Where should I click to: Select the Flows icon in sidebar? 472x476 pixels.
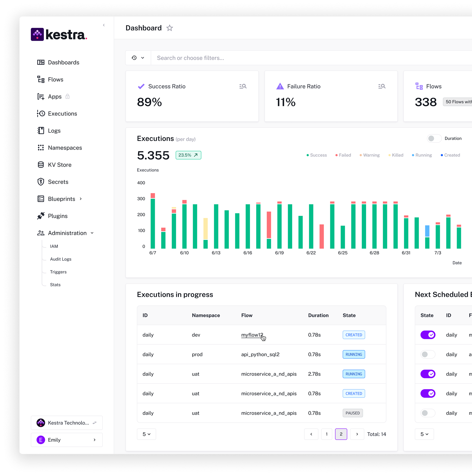41,79
